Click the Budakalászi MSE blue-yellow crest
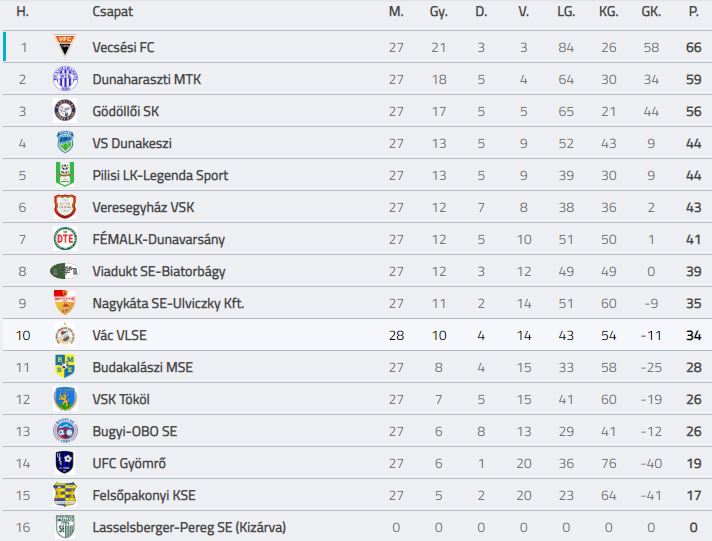Image resolution: width=712 pixels, height=541 pixels. [65, 367]
